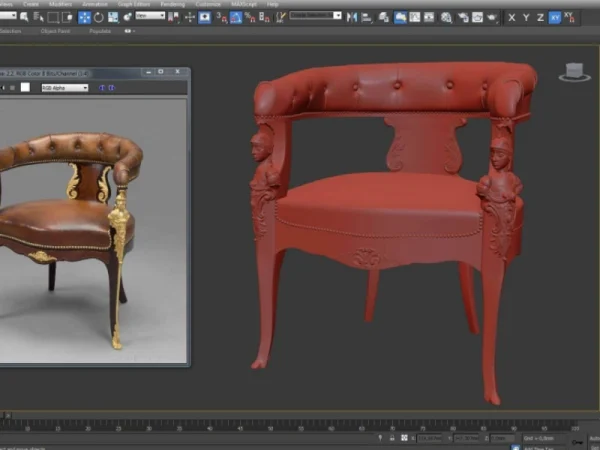Open Rendered Frame Window icon
The image size is (600, 450).
coord(478,17)
